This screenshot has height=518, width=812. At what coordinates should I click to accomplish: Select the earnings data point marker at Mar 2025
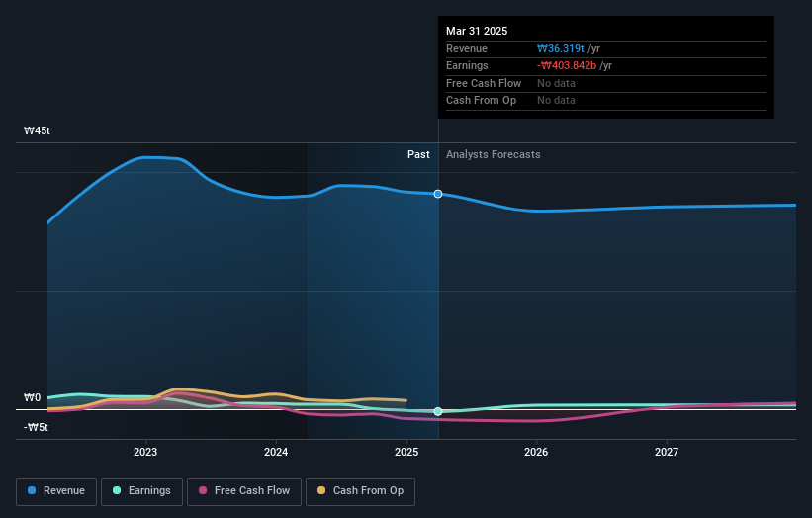click(x=438, y=411)
